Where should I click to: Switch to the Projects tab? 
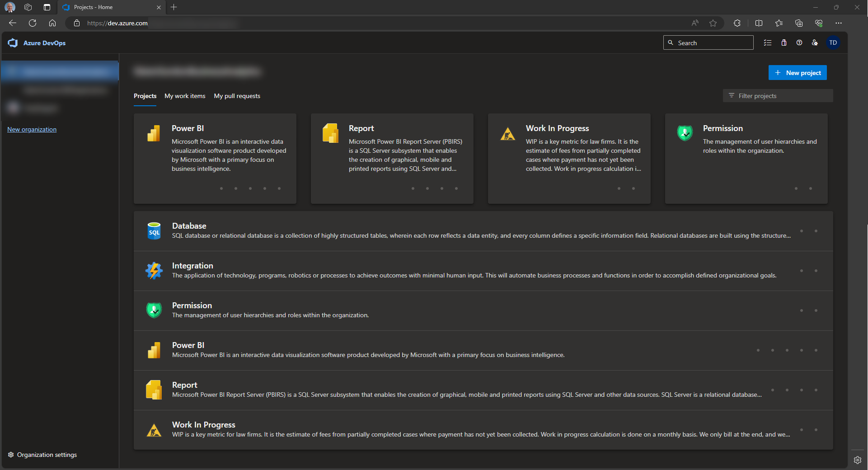coord(145,96)
